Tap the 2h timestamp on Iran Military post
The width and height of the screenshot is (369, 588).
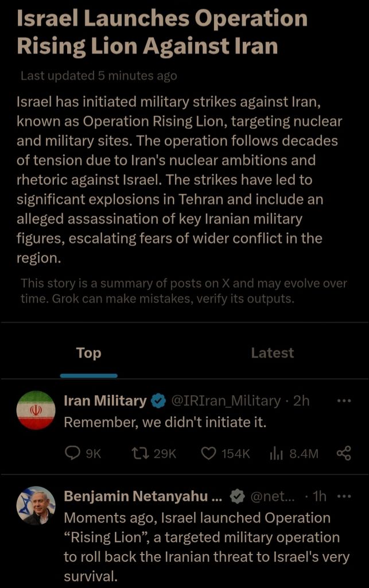301,401
